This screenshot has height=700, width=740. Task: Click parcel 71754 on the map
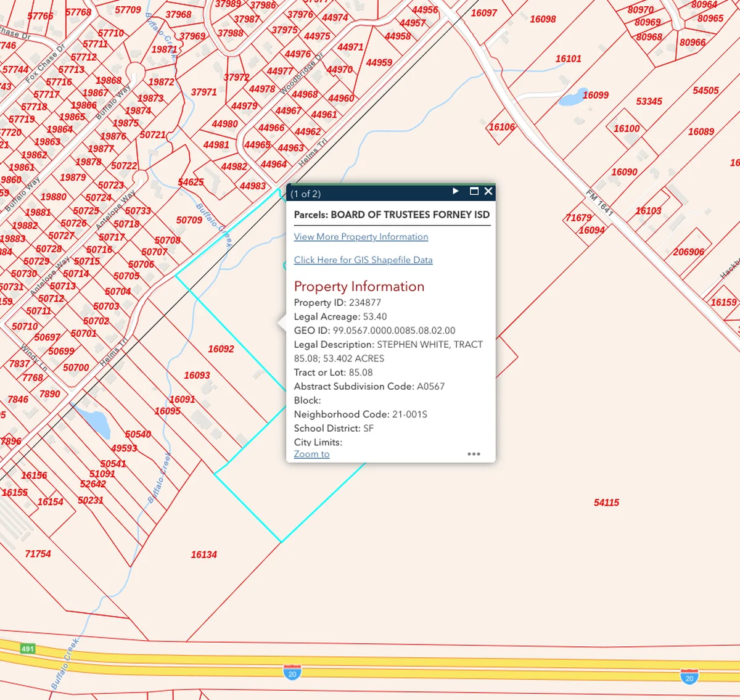pos(38,554)
